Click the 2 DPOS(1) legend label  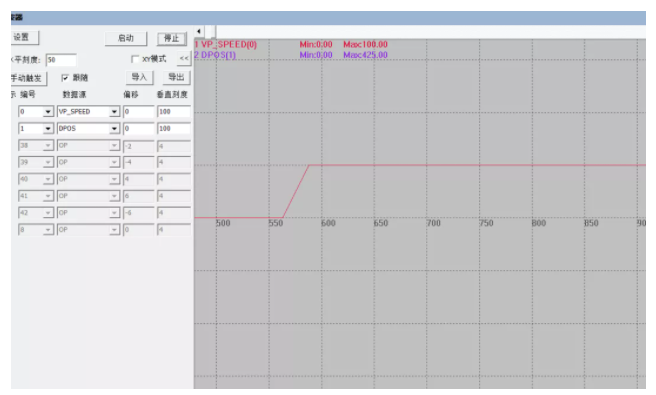(215, 55)
